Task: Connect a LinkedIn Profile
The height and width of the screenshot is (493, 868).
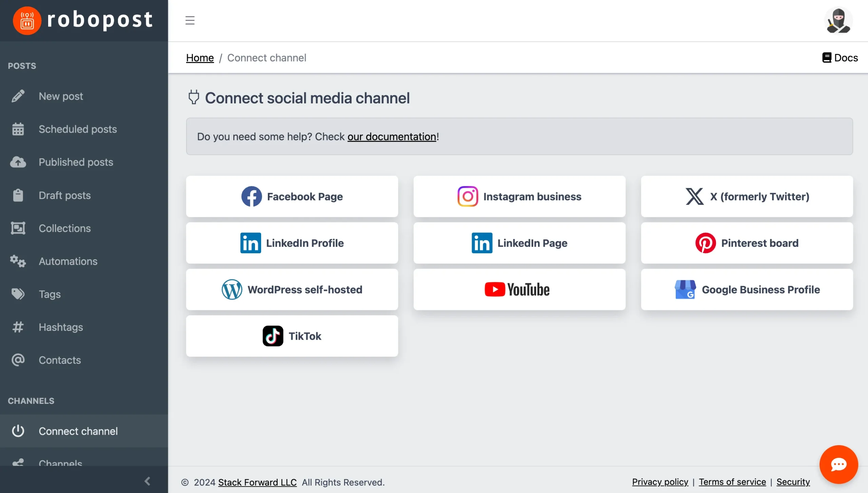Action: coord(292,243)
